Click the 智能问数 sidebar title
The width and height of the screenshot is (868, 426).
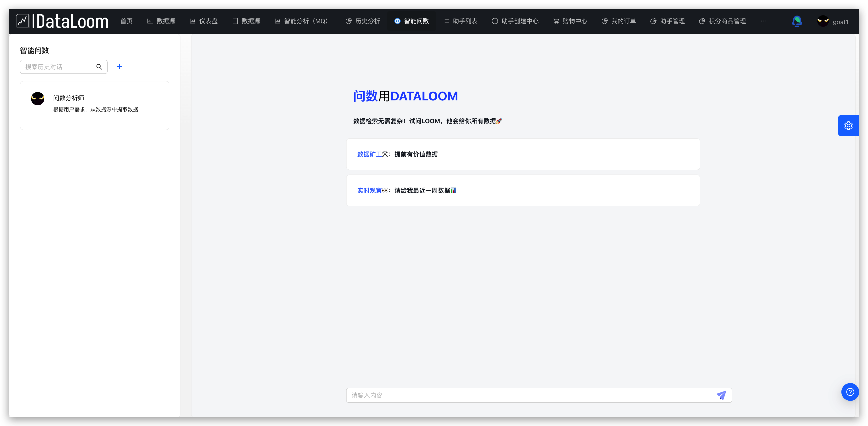(x=34, y=51)
